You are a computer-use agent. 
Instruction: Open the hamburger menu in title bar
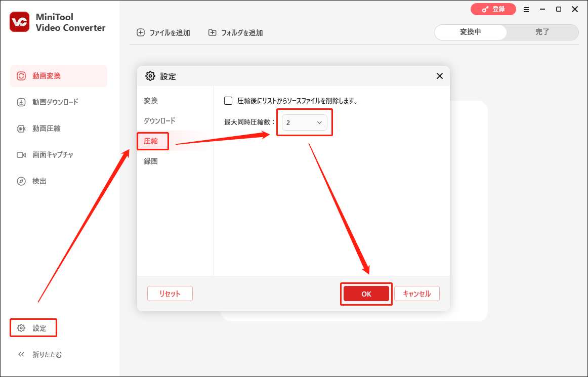click(526, 10)
